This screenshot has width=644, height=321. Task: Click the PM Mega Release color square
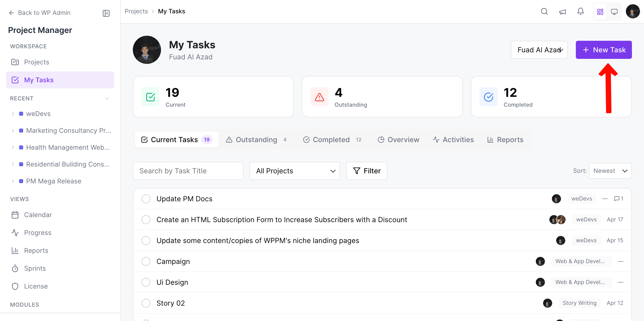21,181
